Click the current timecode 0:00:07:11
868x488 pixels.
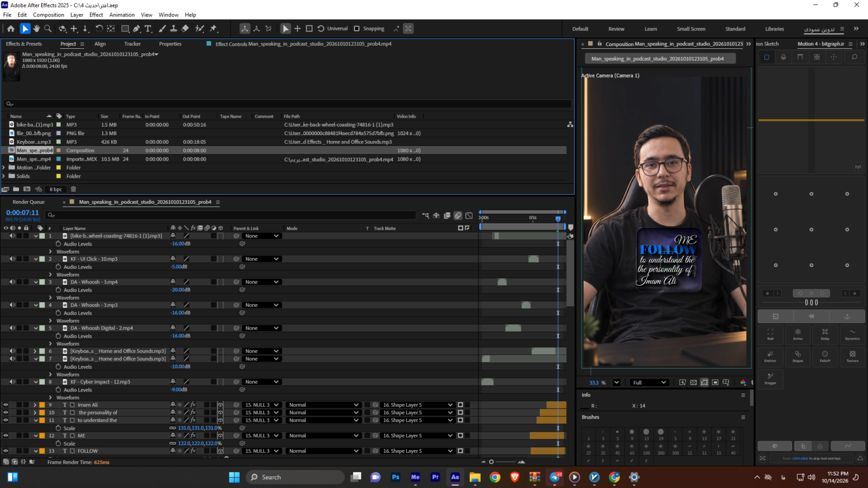23,213
